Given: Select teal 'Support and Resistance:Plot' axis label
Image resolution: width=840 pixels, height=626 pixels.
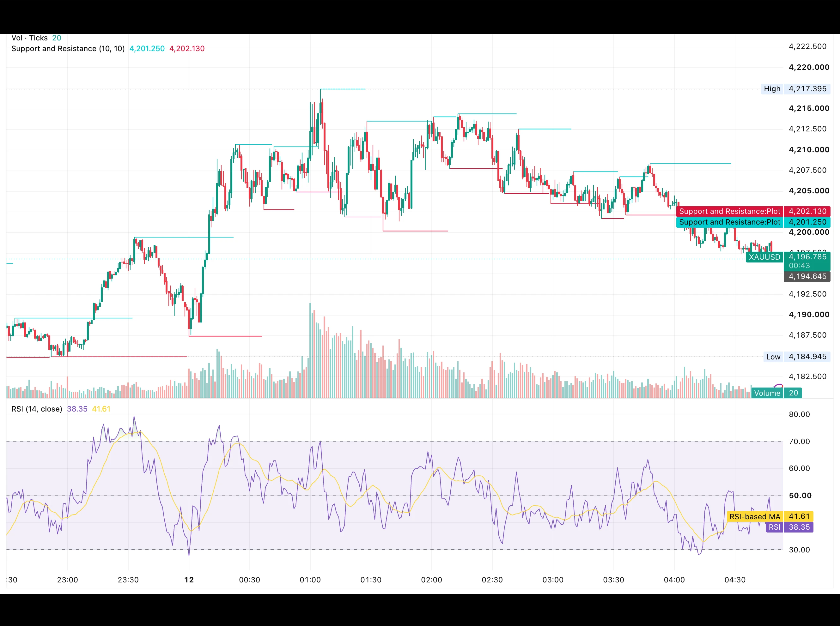Looking at the screenshot, I should click(x=730, y=222).
